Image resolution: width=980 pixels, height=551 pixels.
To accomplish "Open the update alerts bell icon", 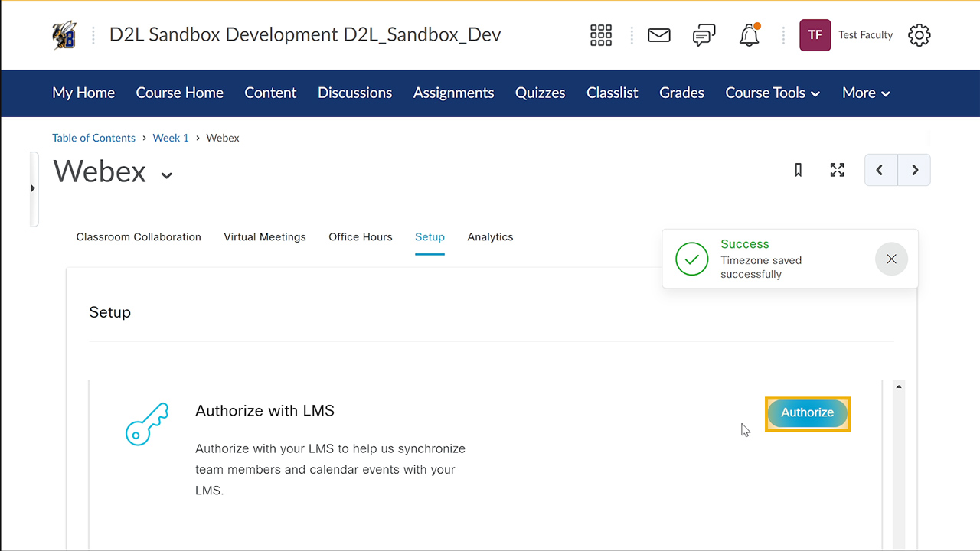I will coord(749,35).
